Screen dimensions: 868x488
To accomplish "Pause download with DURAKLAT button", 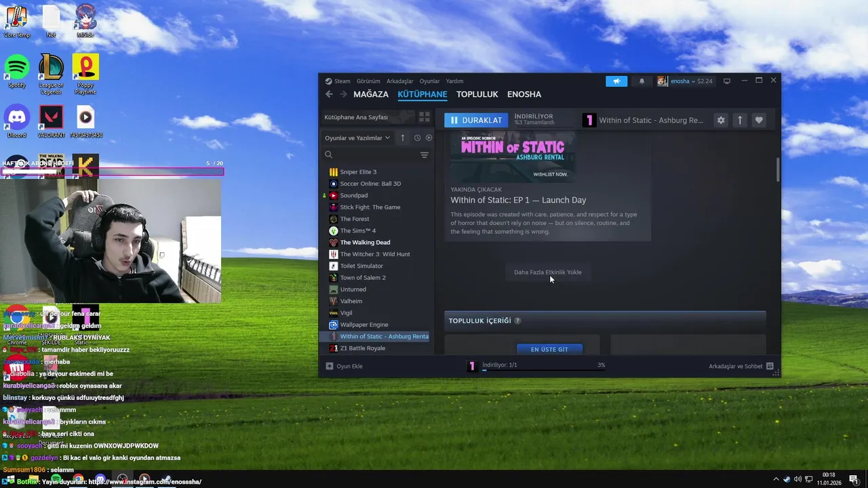I will tap(476, 120).
